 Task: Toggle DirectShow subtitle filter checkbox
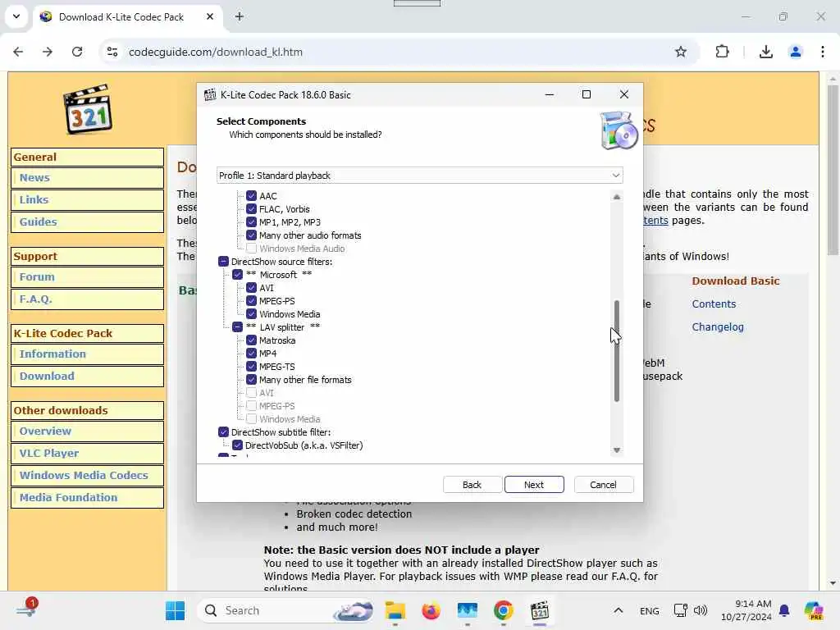coord(223,432)
